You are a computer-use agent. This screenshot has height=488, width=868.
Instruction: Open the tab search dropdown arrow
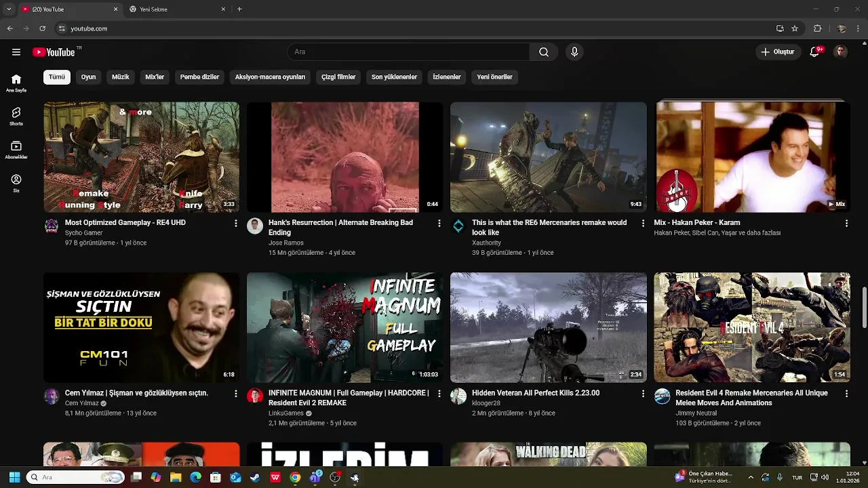[8, 9]
